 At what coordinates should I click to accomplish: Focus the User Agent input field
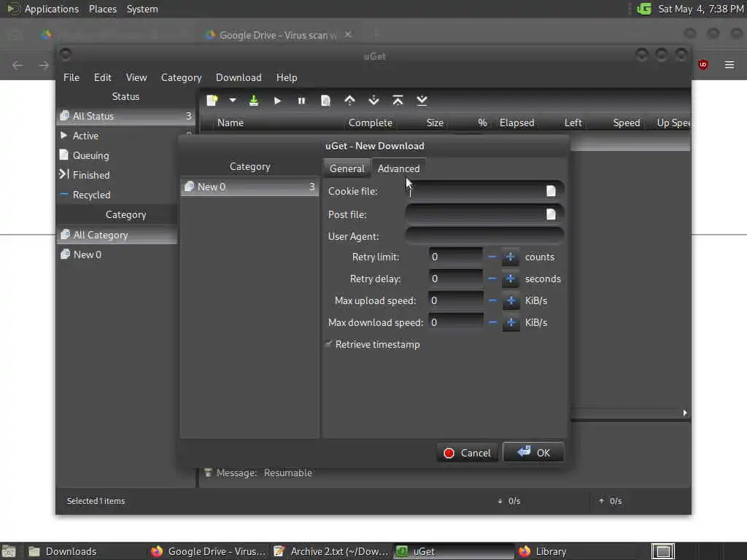[484, 236]
